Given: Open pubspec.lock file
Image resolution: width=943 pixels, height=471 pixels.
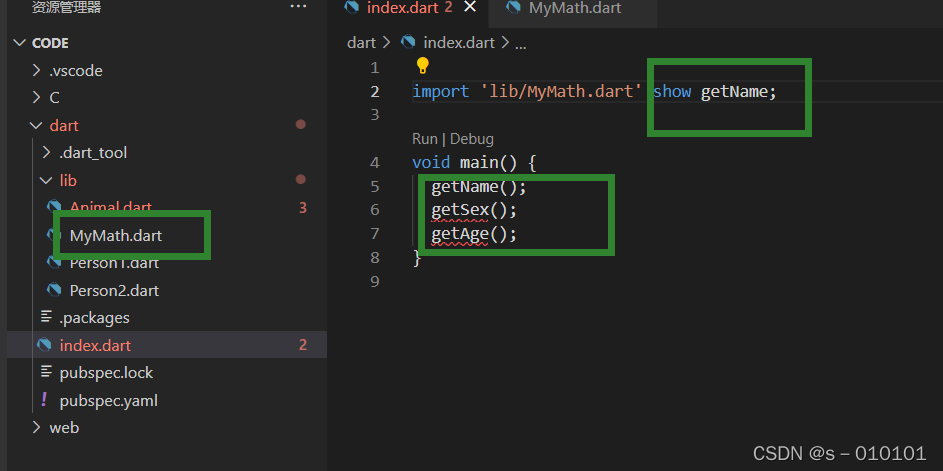Looking at the screenshot, I should pos(106,373).
